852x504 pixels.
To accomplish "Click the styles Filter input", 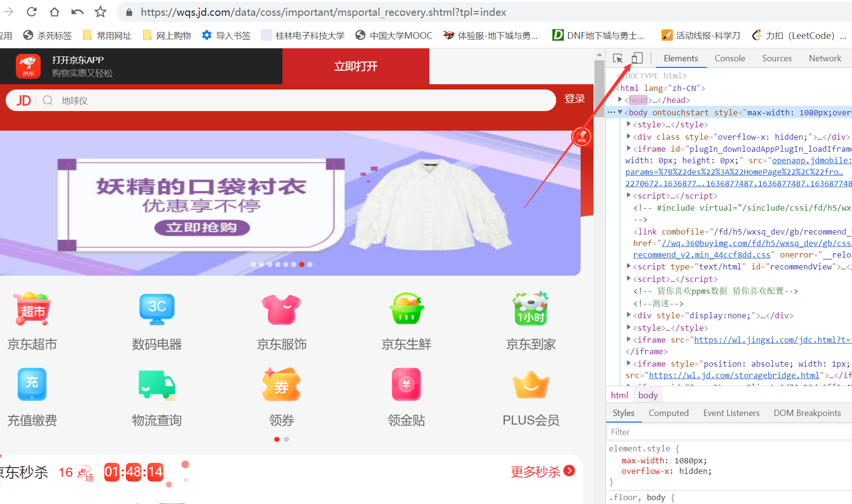I will click(x=729, y=432).
